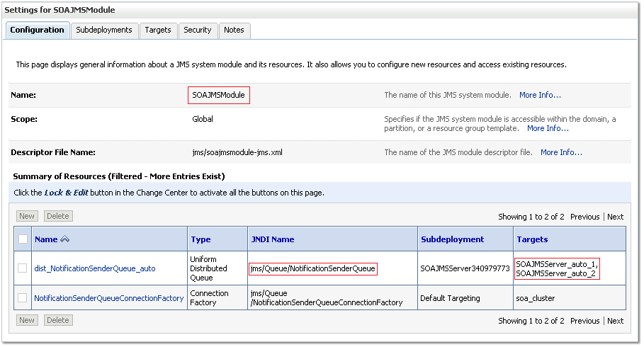Select checkbox for NotificationSenderQueueConnectionFactory row
This screenshot has height=347, width=644.
click(x=23, y=298)
